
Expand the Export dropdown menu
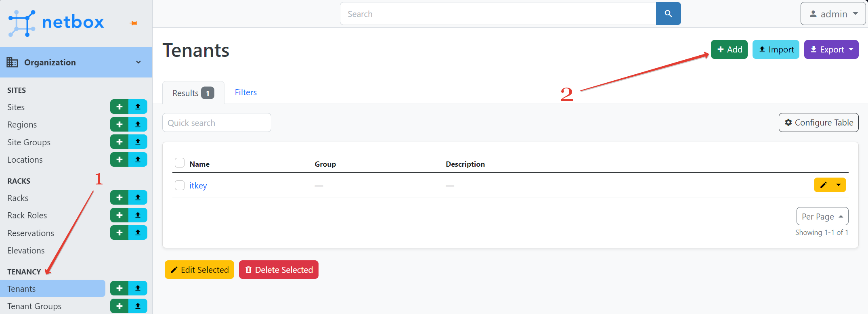pos(831,50)
